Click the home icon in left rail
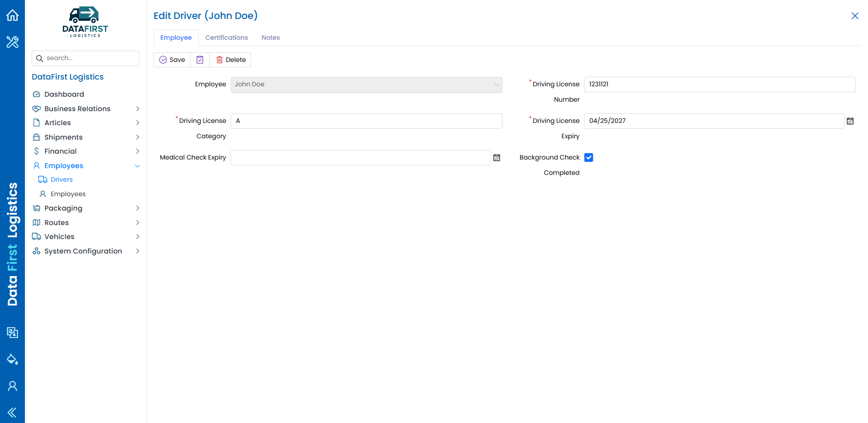This screenshot has width=868, height=423. [x=12, y=15]
